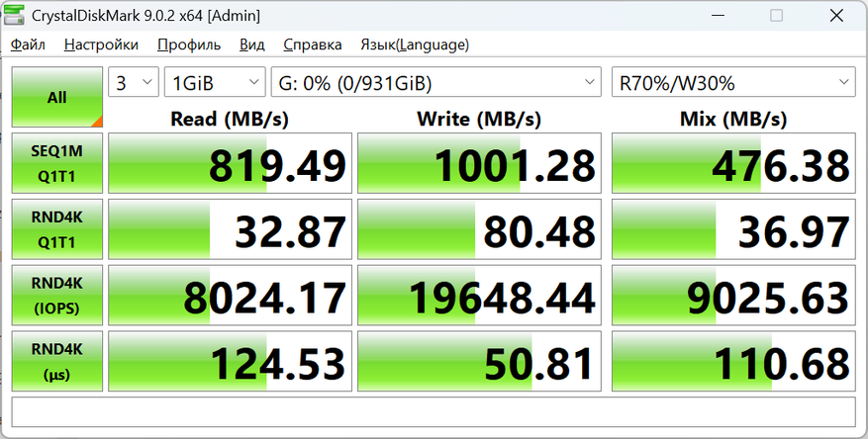This screenshot has height=439, width=868.
Task: Click the RND4K read value 32.87
Action: click(231, 229)
